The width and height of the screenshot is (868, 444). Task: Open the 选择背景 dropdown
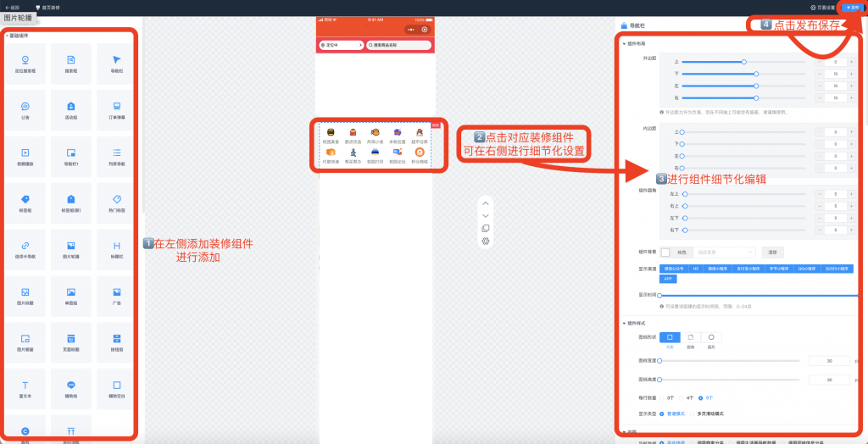click(x=723, y=252)
